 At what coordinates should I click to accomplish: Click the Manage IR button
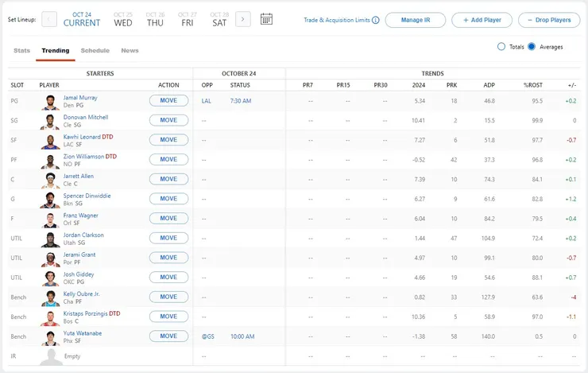pyautogui.click(x=415, y=20)
